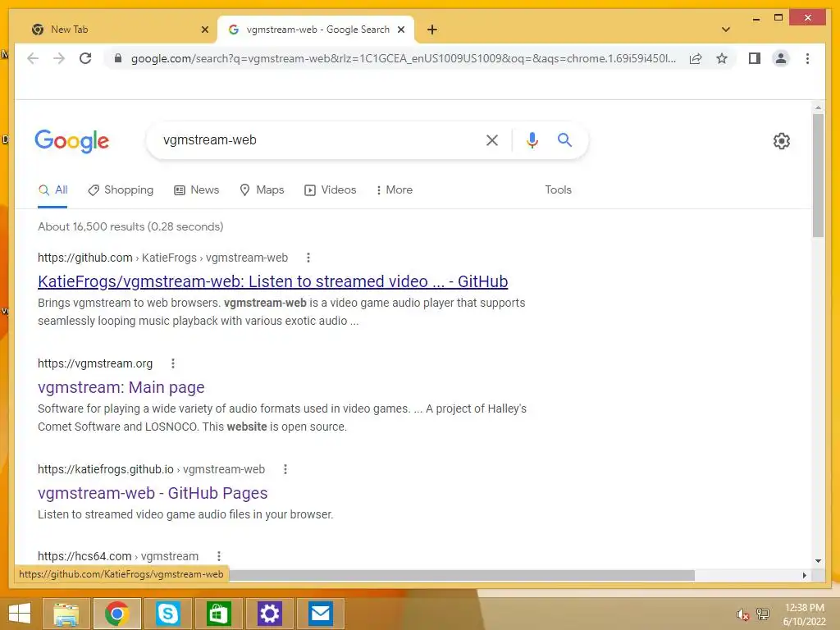The image size is (840, 630).
Task: Share this page icon
Action: 696,58
